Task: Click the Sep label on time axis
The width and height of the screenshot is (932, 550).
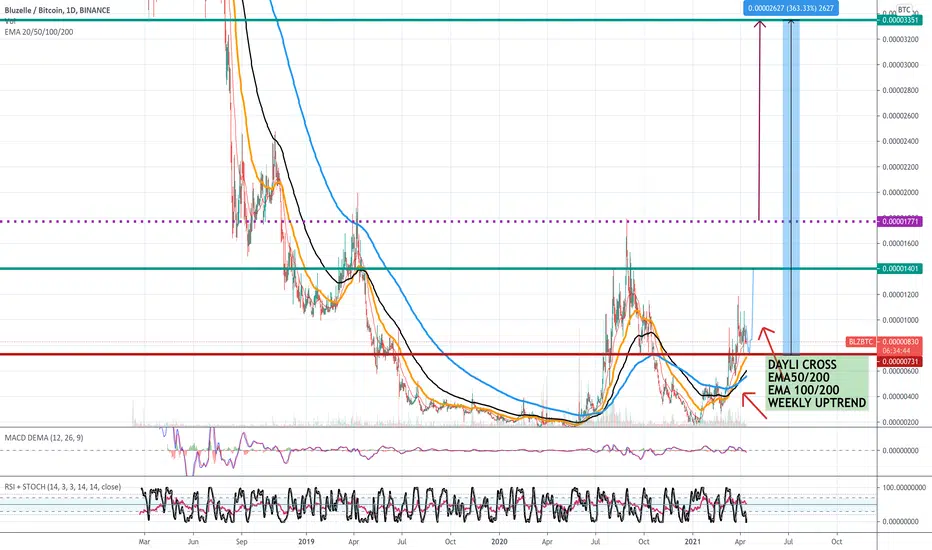Action: point(241,542)
